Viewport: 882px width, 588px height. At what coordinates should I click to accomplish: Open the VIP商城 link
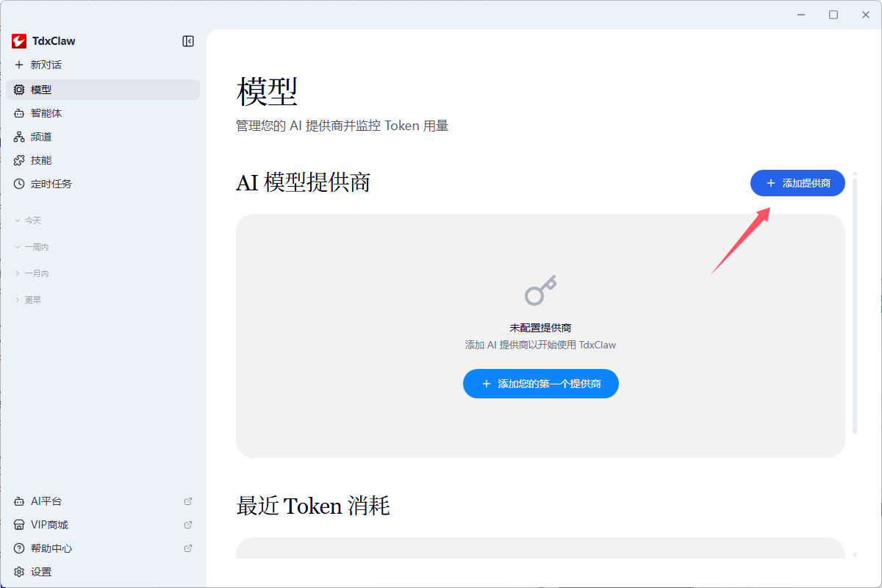point(103,525)
